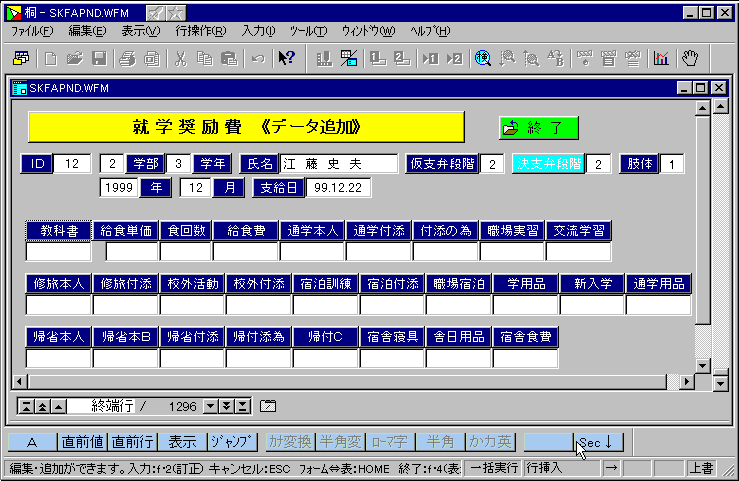The image size is (739, 481).
Task: Click the chart graph icon in toolbar
Action: [x=661, y=58]
